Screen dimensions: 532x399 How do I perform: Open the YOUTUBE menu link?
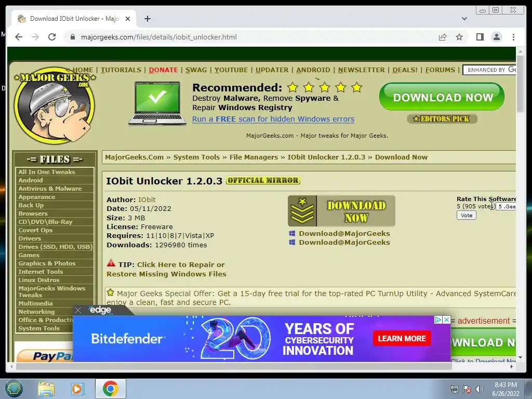coord(231,70)
